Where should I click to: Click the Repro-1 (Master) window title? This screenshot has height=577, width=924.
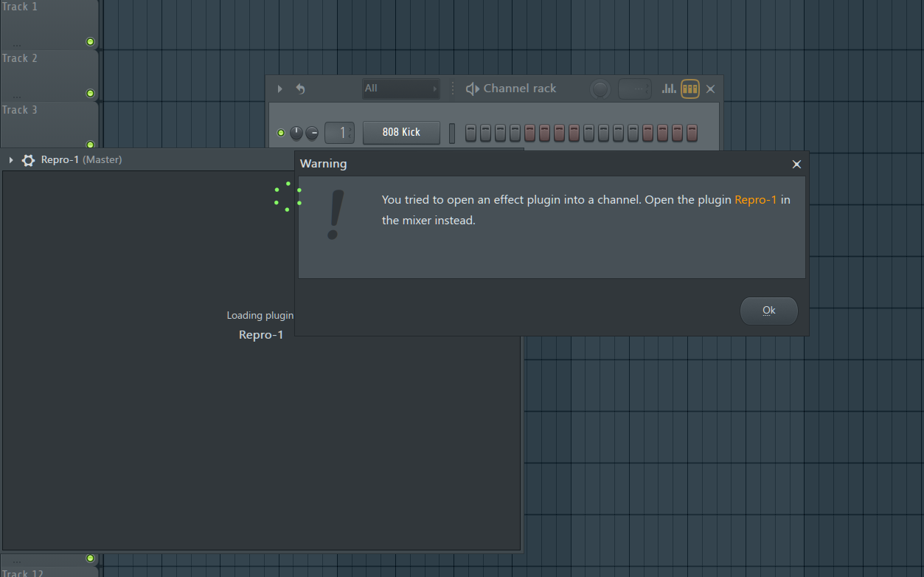[81, 160]
